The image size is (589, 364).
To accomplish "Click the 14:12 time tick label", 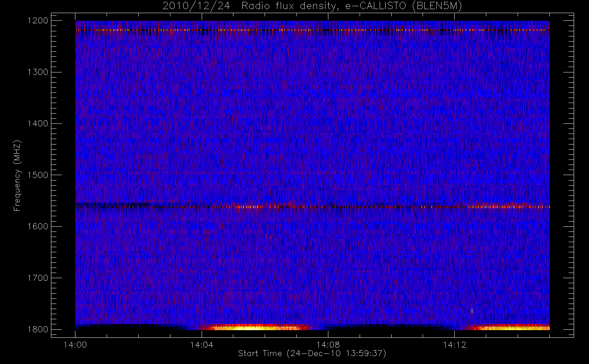I will coord(454,345).
